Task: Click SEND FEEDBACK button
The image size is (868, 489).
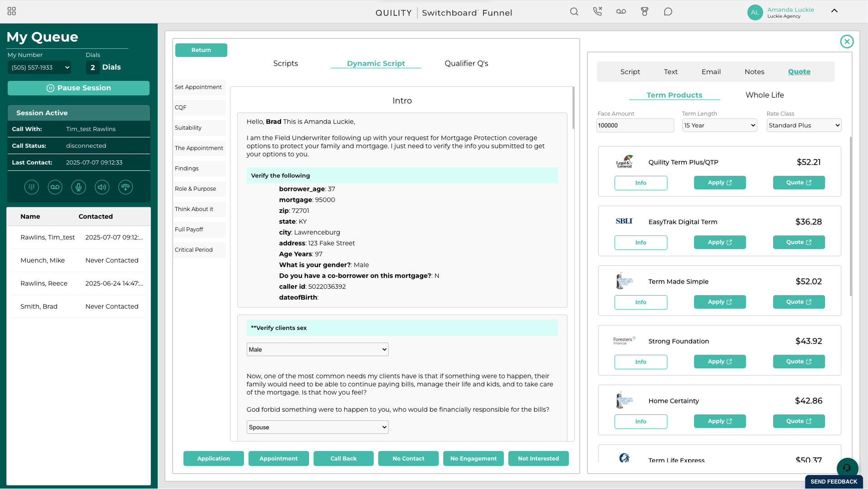Action: (x=834, y=482)
